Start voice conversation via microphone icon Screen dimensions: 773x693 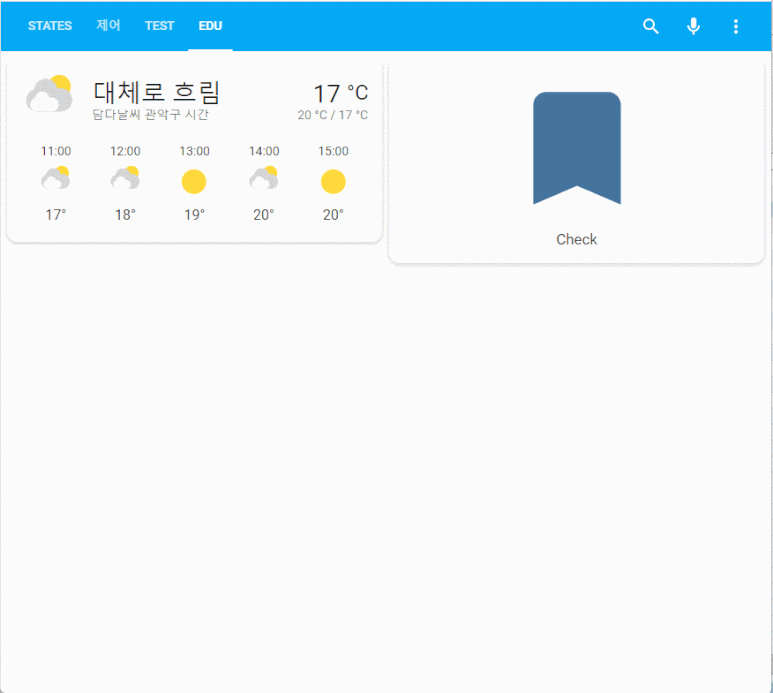[x=694, y=26]
